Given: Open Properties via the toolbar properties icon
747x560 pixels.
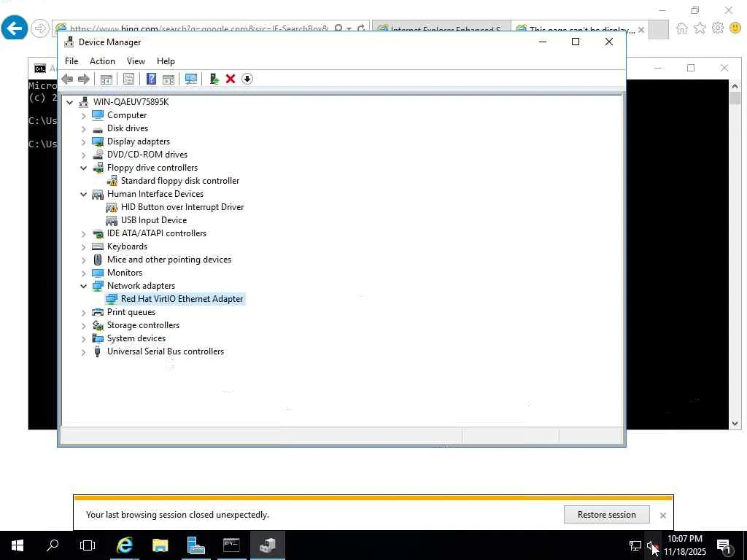Looking at the screenshot, I should pyautogui.click(x=128, y=79).
